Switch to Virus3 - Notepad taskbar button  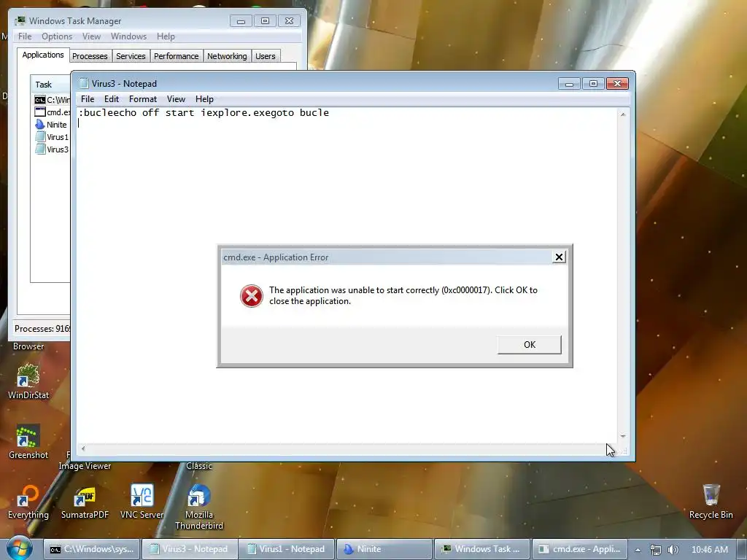[190, 549]
